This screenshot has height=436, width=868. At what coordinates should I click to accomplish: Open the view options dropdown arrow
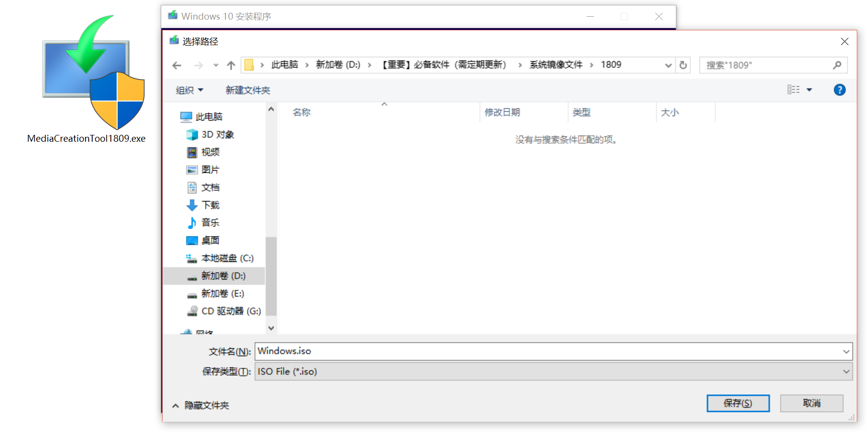[x=809, y=90]
